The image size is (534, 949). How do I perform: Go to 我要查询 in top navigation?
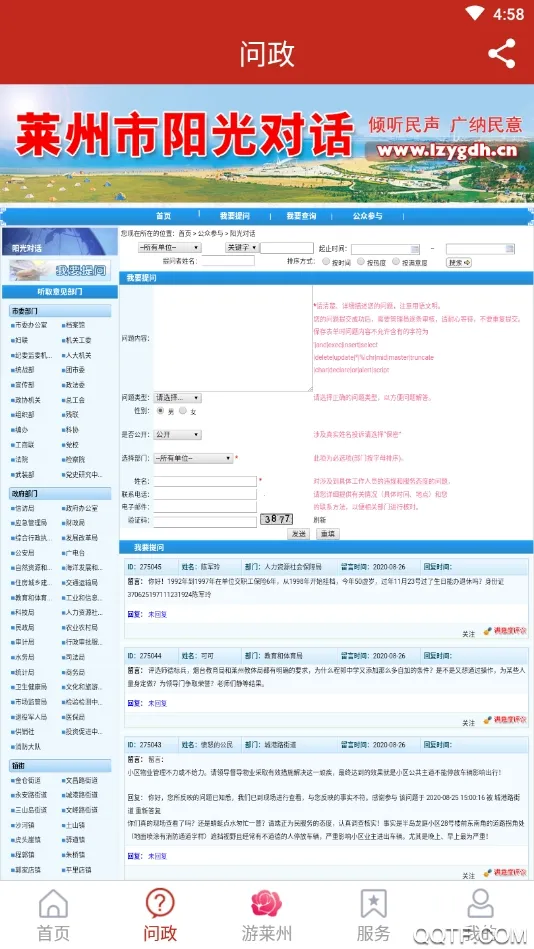click(302, 216)
